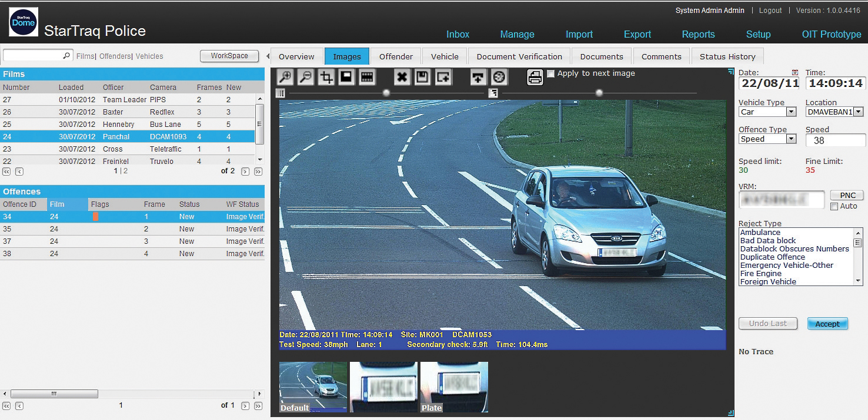The width and height of the screenshot is (868, 420).
Task: Open the Document Verification tab
Action: 519,56
